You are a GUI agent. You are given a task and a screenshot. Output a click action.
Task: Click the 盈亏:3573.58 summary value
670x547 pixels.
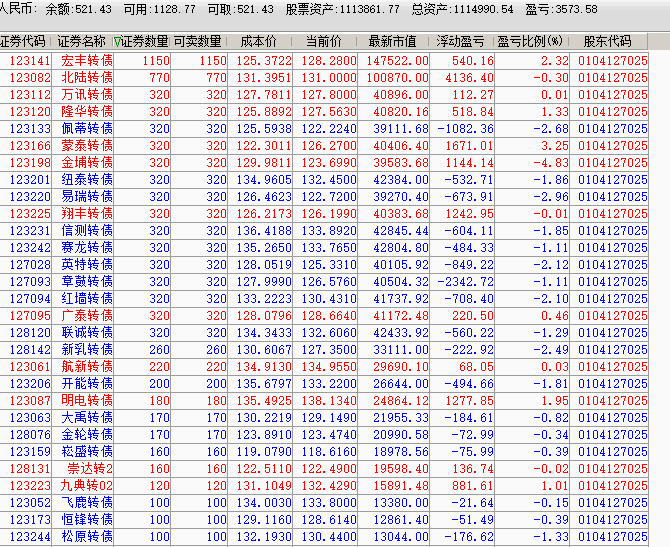(561, 9)
